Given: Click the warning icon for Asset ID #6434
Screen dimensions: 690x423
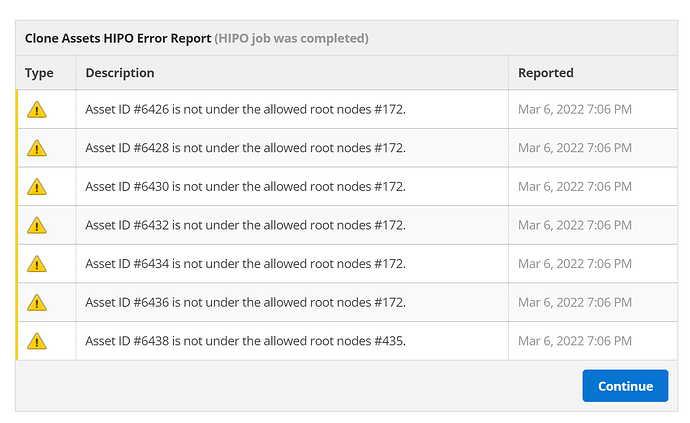Looking at the screenshot, I should pyautogui.click(x=37, y=264).
